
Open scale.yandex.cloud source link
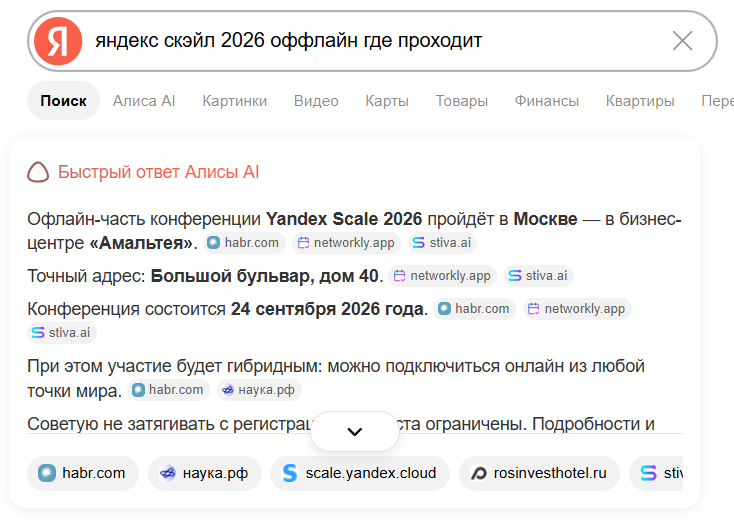click(x=360, y=473)
